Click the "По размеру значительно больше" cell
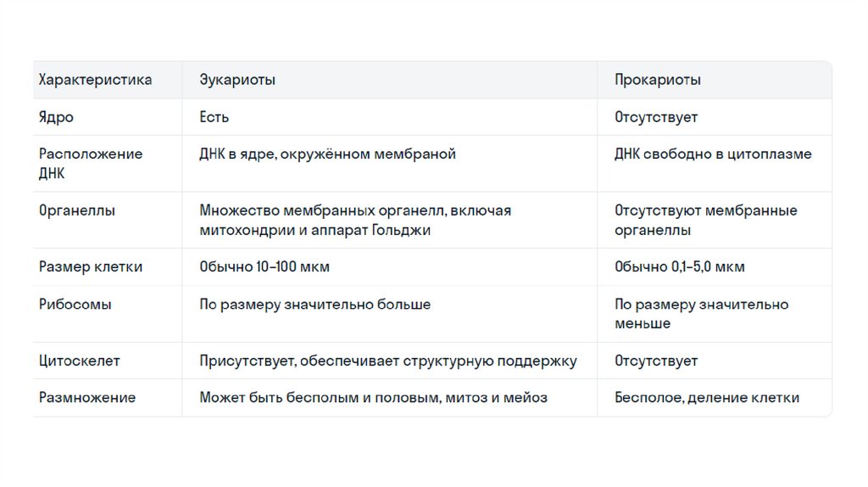Viewport: 868px width, 487px height. click(314, 304)
